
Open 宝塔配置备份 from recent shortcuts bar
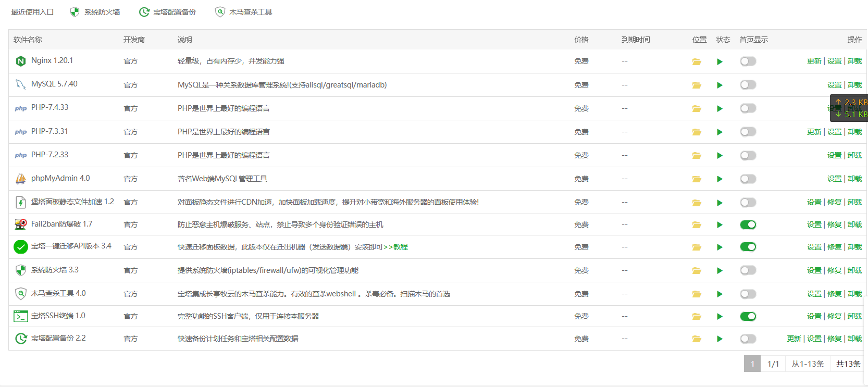(167, 12)
